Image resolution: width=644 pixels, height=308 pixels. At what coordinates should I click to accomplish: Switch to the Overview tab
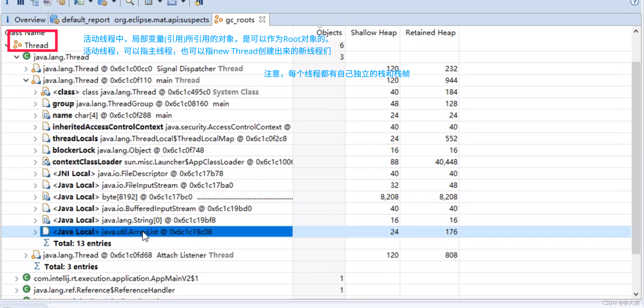(x=25, y=19)
